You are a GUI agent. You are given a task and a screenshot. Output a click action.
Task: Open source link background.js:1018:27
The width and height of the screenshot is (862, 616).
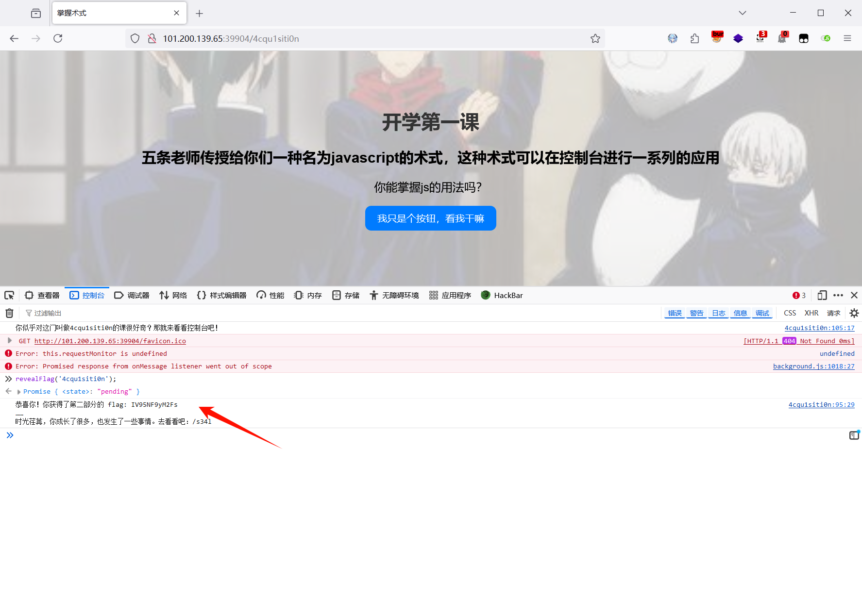(813, 366)
